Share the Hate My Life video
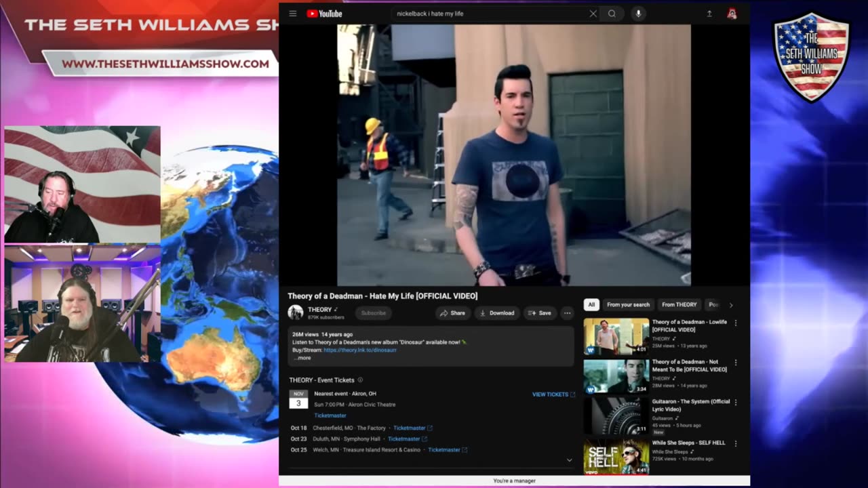 [452, 313]
